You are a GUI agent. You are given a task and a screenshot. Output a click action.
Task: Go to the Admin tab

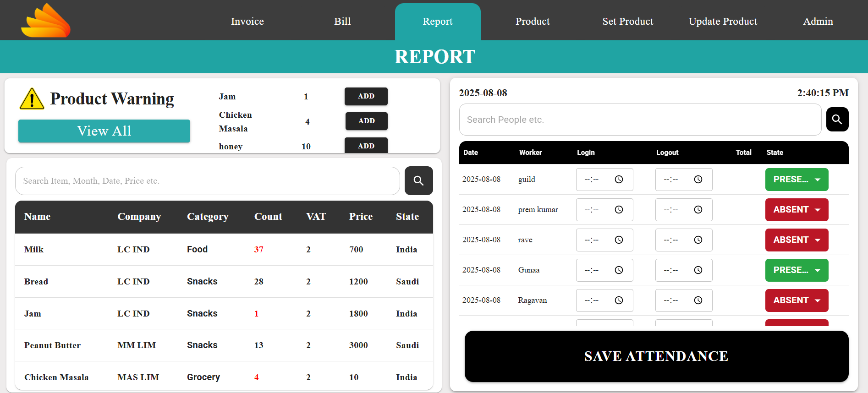[818, 22]
